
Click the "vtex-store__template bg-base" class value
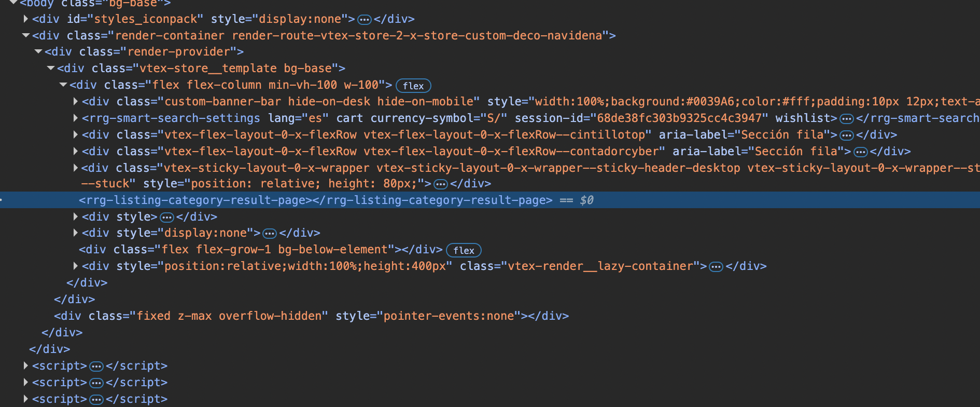[x=235, y=69]
